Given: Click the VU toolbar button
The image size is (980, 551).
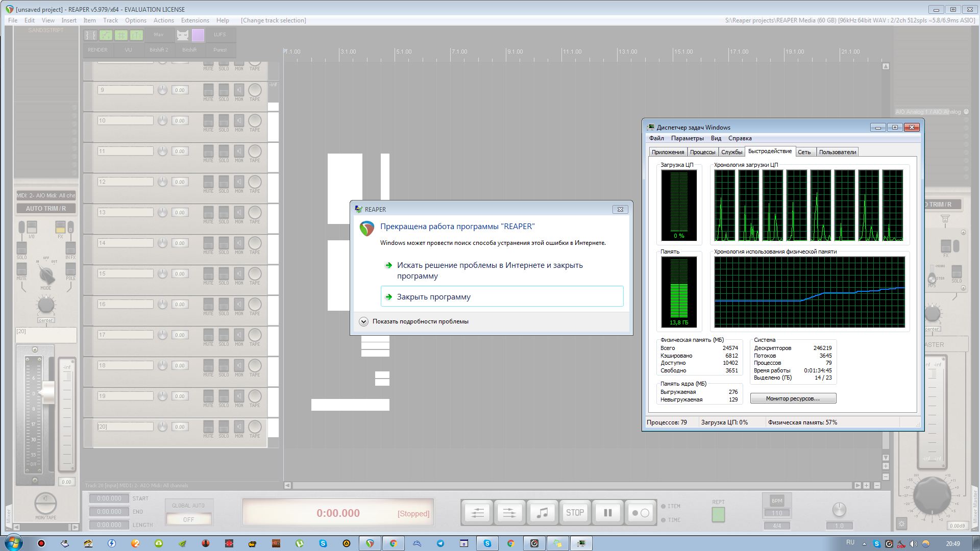Looking at the screenshot, I should 128,50.
